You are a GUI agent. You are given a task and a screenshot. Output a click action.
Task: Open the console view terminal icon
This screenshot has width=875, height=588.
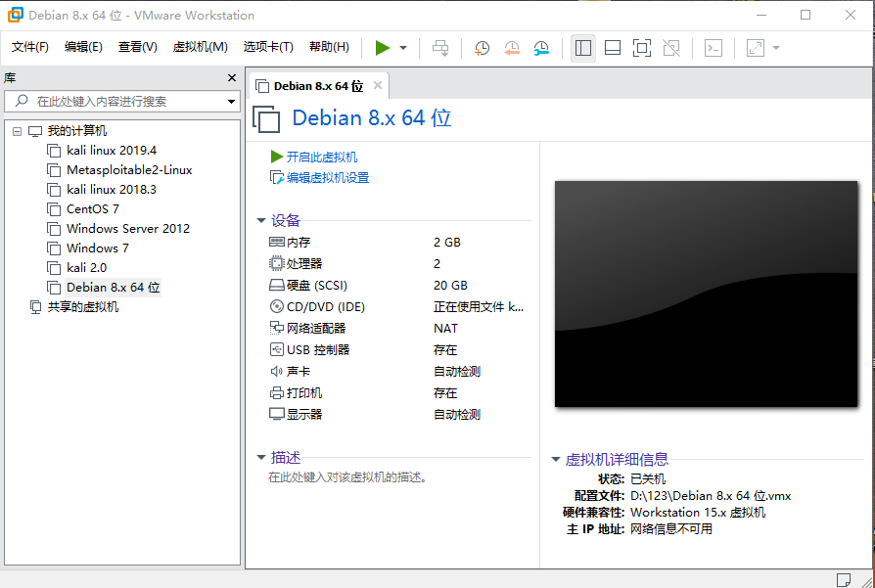[714, 48]
